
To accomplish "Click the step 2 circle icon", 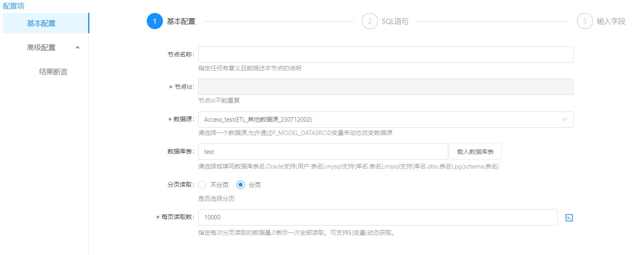I will click(x=370, y=21).
